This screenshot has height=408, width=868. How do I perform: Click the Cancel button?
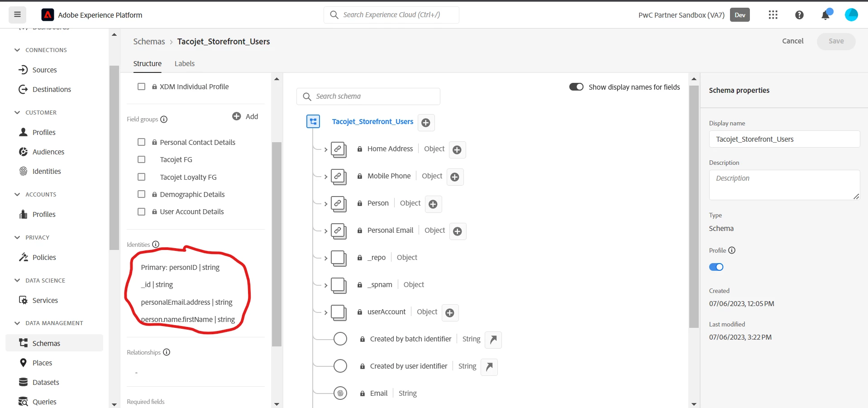pos(793,41)
